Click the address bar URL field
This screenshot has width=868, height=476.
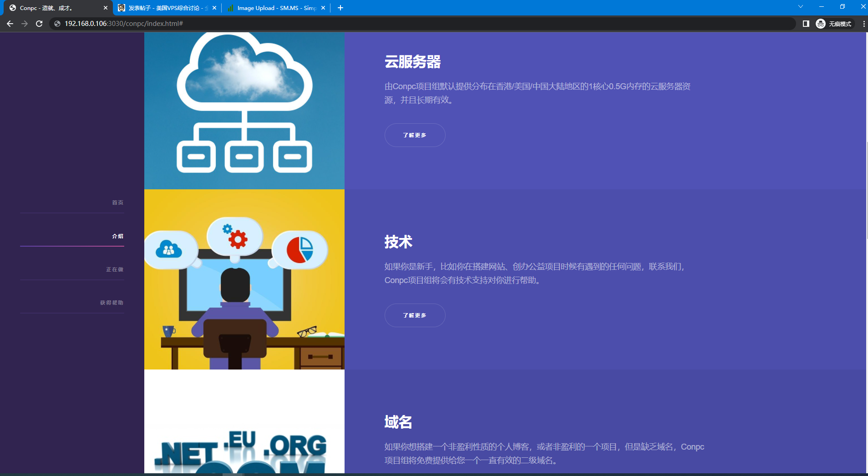pyautogui.click(x=423, y=24)
